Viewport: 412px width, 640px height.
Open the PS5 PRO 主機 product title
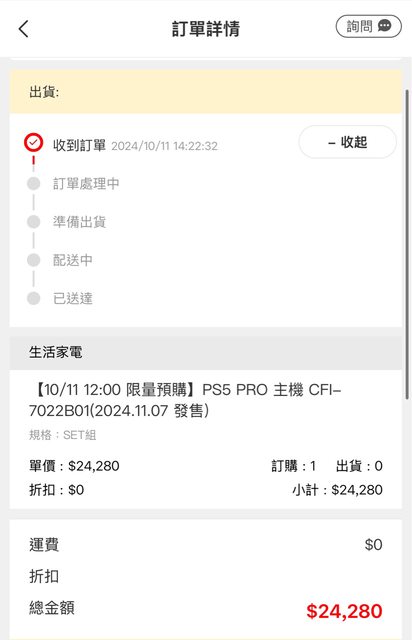pyautogui.click(x=185, y=400)
